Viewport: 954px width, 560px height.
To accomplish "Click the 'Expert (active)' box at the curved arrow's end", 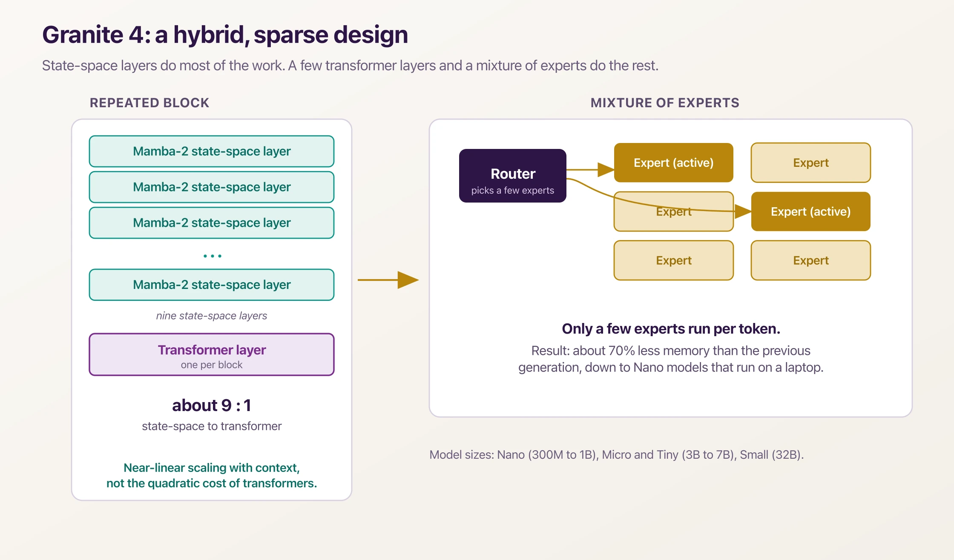I will click(811, 211).
